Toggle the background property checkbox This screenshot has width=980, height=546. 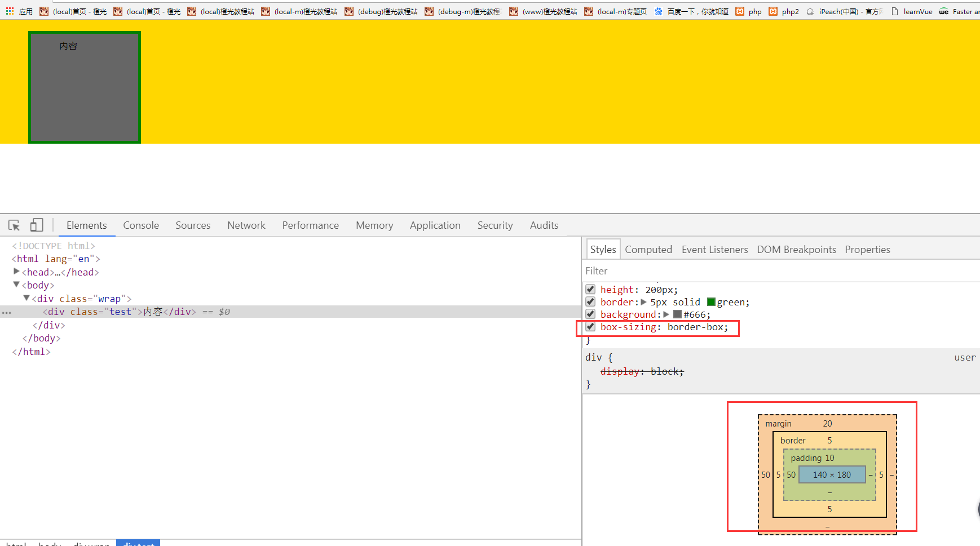click(x=590, y=314)
